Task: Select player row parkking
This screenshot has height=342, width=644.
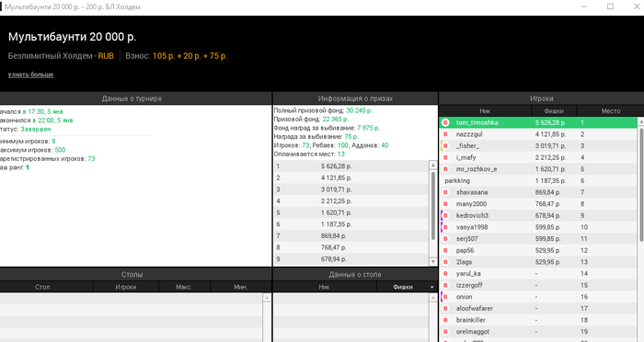Action: click(x=538, y=180)
